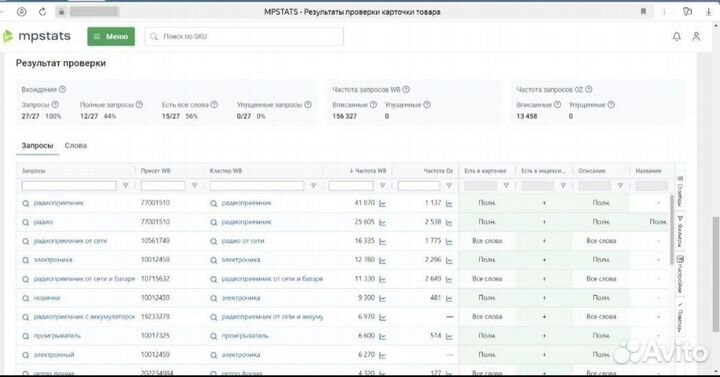Image resolution: width=720 pixels, height=377 pixels.
Task: Open notifications bell icon
Action: point(676,36)
